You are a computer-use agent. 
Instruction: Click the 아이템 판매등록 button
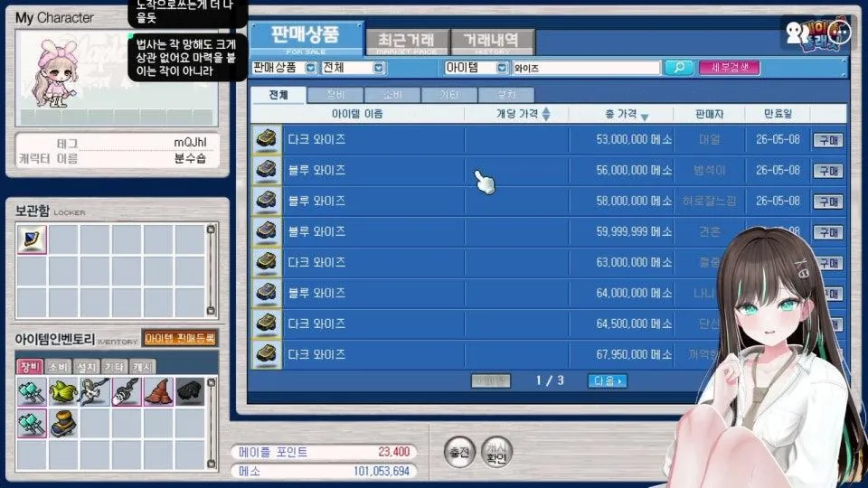[180, 339]
